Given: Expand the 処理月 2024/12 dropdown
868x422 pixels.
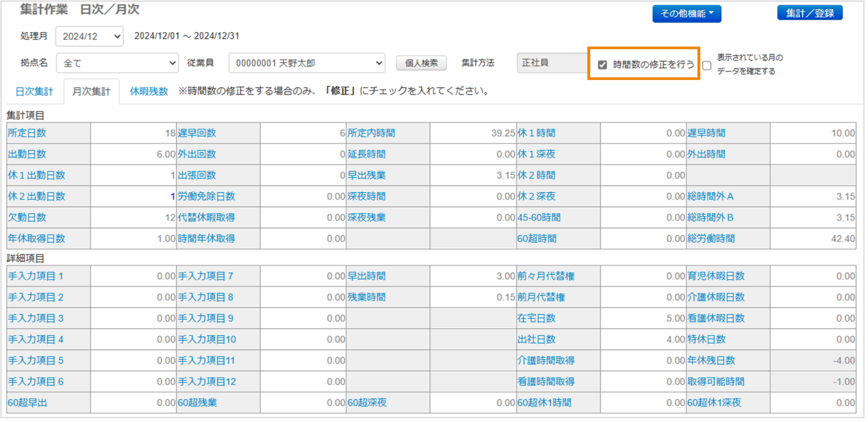Looking at the screenshot, I should pyautogui.click(x=89, y=37).
